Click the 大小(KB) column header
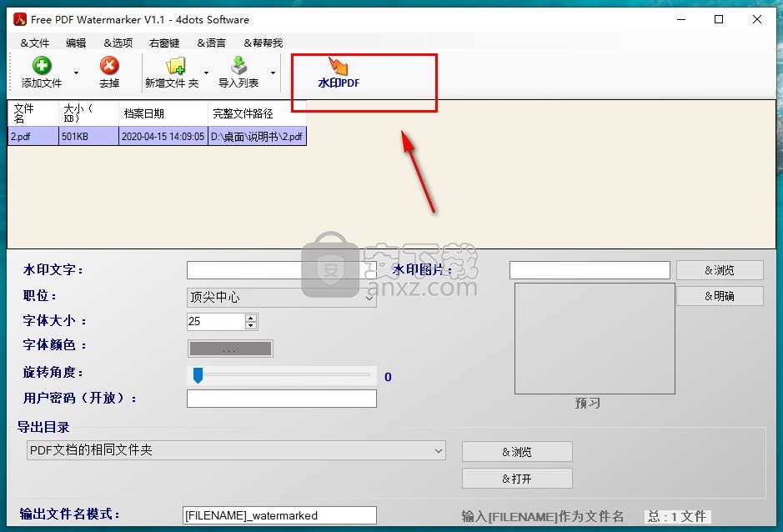This screenshot has height=532, width=783. (x=88, y=113)
